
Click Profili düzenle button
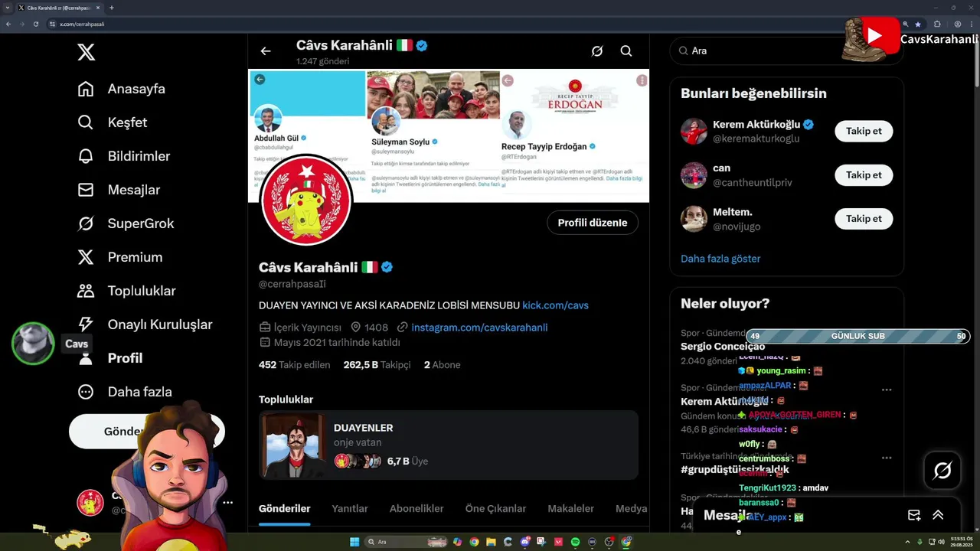tap(593, 223)
